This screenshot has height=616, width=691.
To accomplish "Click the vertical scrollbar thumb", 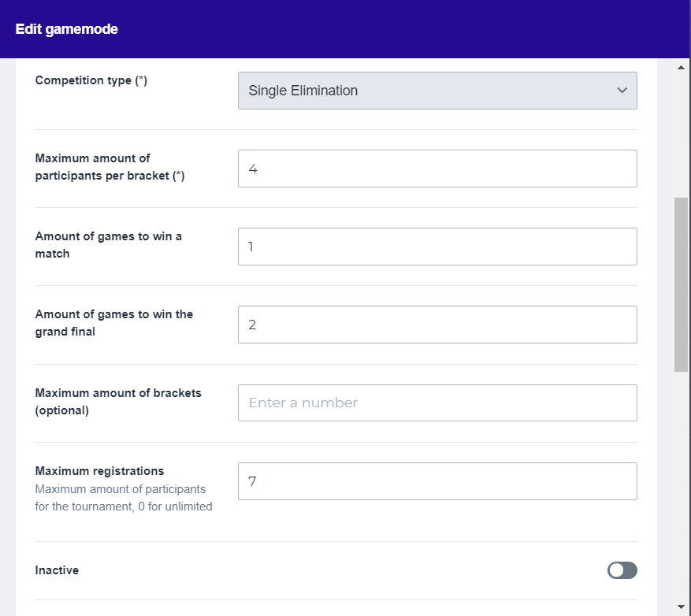I will pos(682,284).
